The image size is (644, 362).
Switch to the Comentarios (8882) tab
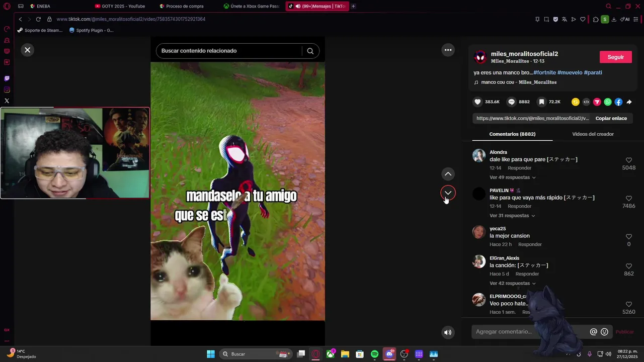click(x=512, y=134)
